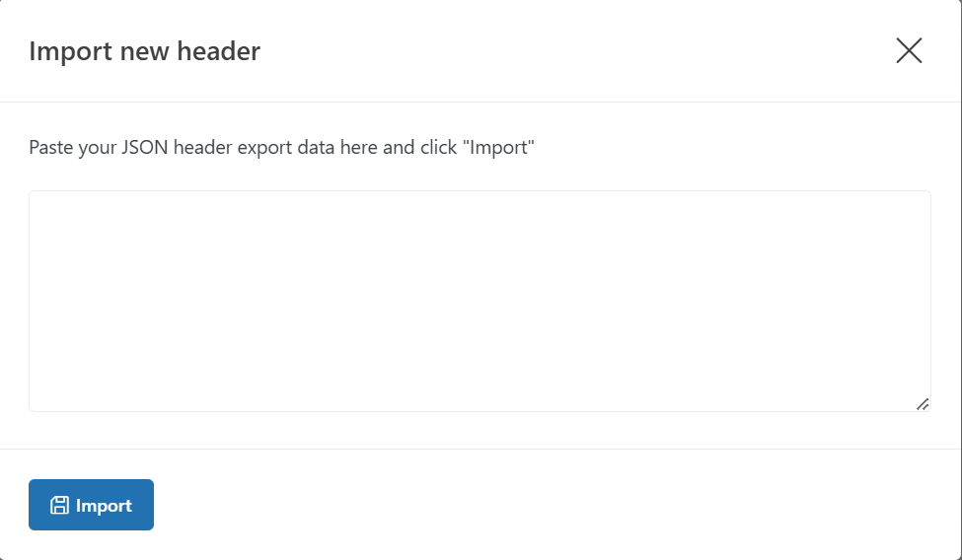
Task: Tap the X in the dialog header
Action: [x=909, y=51]
